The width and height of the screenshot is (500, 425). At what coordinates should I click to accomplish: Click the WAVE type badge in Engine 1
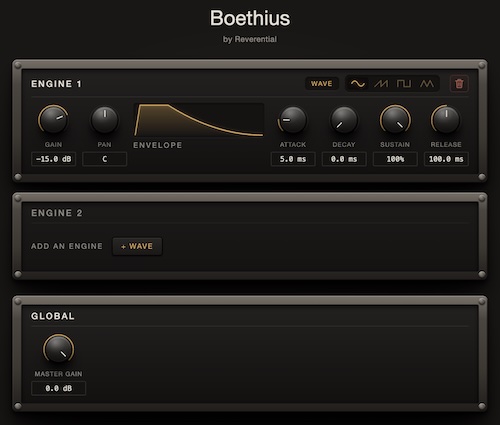click(x=322, y=84)
